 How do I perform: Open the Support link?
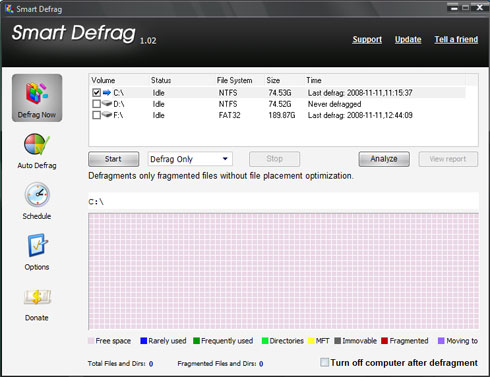[367, 39]
